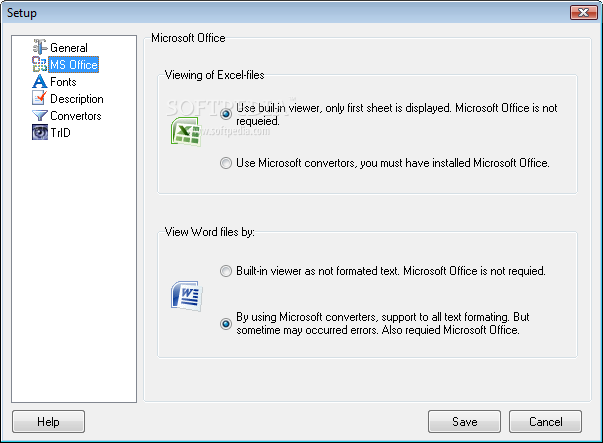
Task: Click the MS Office sidebar icon
Action: point(39,64)
